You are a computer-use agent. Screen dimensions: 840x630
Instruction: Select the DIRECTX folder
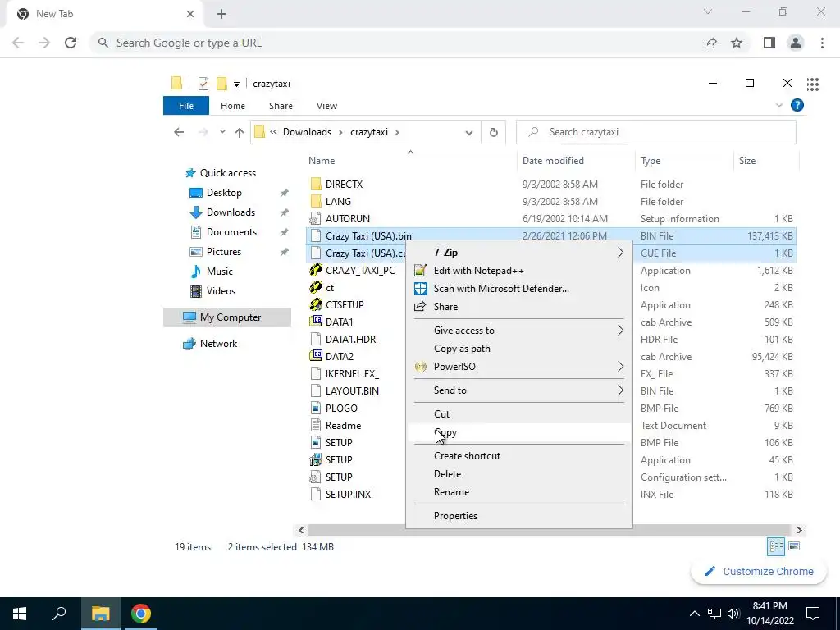[344, 185]
